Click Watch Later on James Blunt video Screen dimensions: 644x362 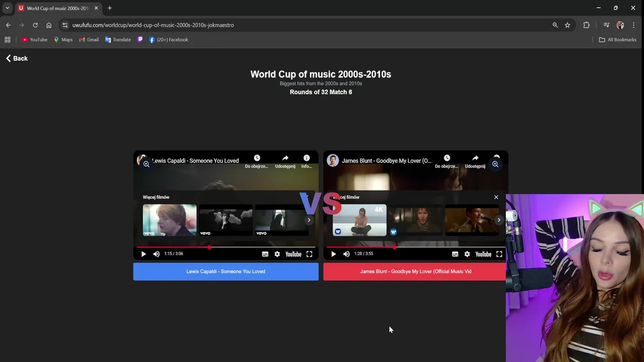(x=447, y=161)
